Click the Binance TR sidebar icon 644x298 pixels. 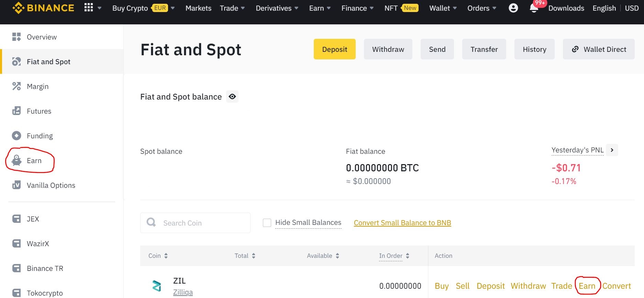click(x=16, y=268)
